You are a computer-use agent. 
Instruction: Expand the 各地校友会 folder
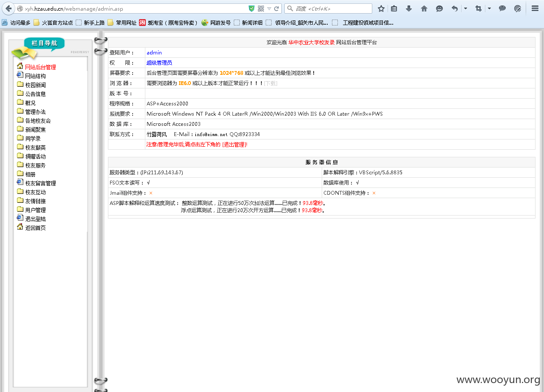pyautogui.click(x=38, y=121)
